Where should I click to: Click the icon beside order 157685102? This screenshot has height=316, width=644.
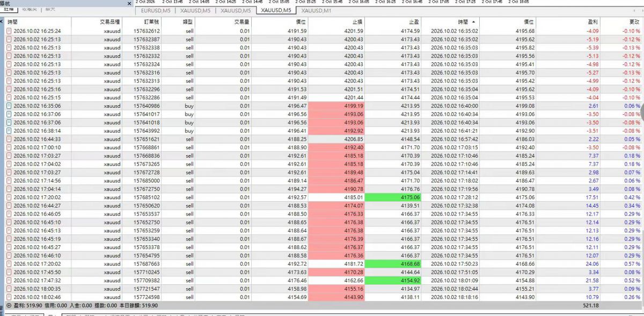(9, 197)
